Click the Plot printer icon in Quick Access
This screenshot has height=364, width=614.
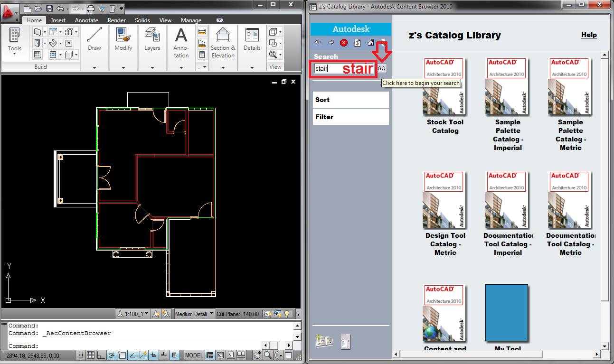(91, 9)
